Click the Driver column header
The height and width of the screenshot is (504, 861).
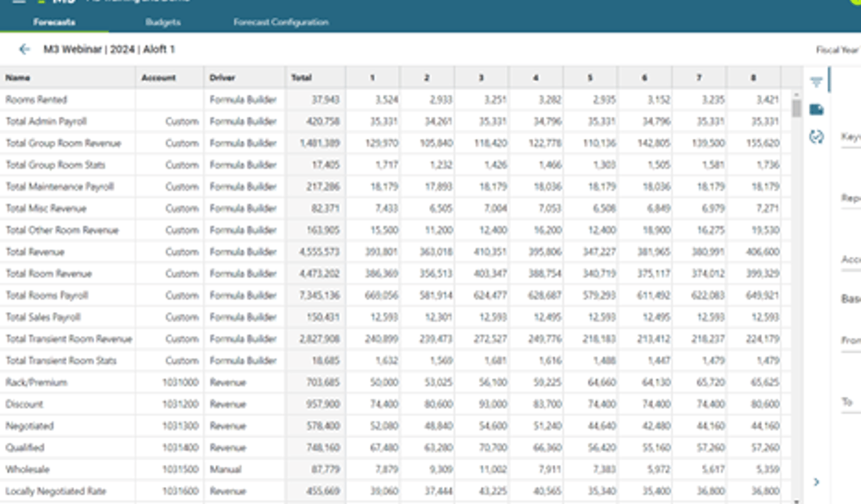coord(222,77)
